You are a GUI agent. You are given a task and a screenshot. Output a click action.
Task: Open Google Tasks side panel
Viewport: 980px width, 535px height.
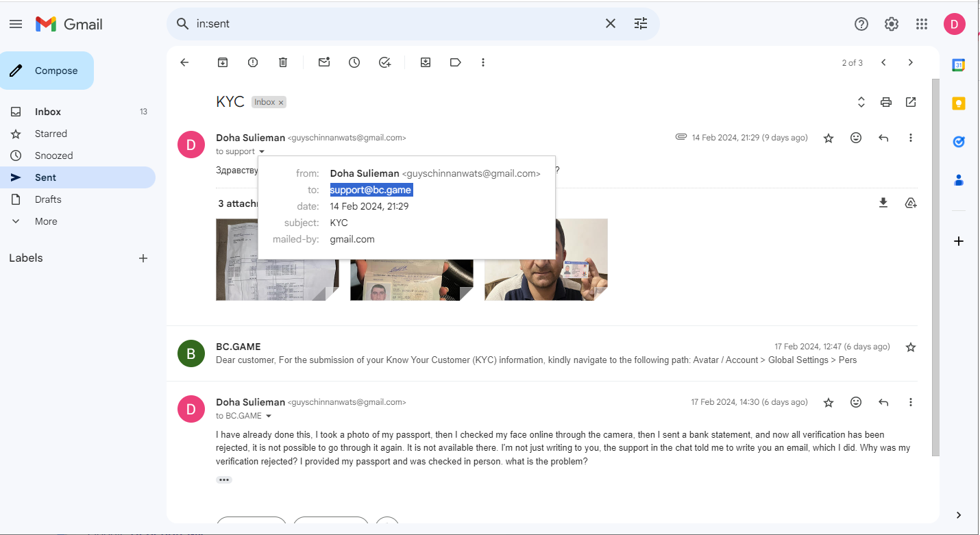(959, 142)
